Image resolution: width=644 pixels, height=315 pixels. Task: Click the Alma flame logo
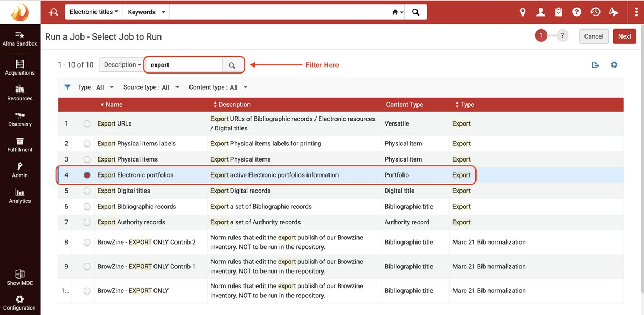pos(20,12)
